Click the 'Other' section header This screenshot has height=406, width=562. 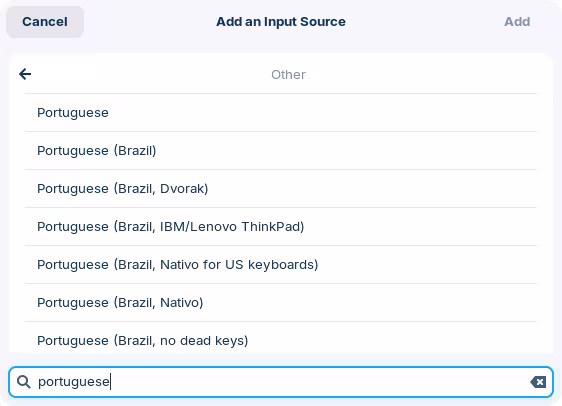289,75
